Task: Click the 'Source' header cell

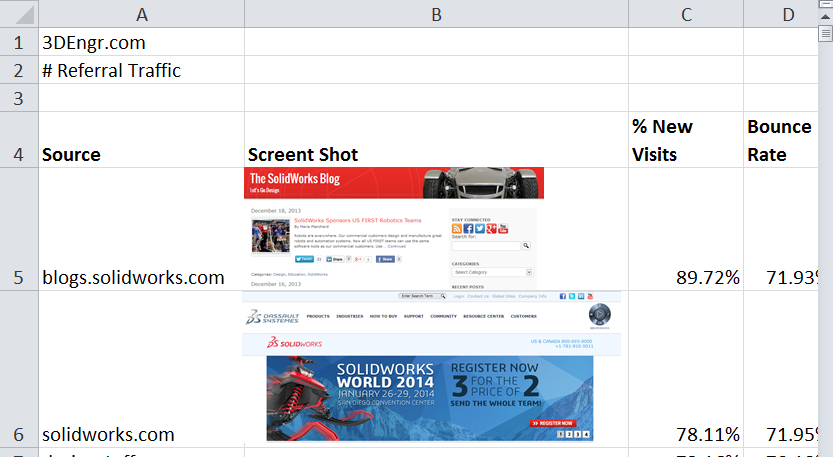Action: click(141, 140)
